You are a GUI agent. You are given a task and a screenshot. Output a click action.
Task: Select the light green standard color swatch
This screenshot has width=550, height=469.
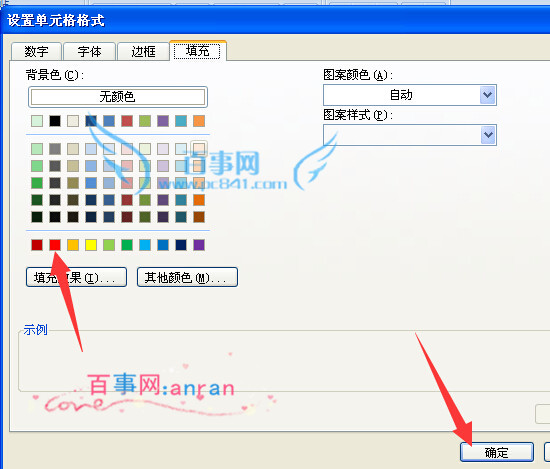click(109, 244)
